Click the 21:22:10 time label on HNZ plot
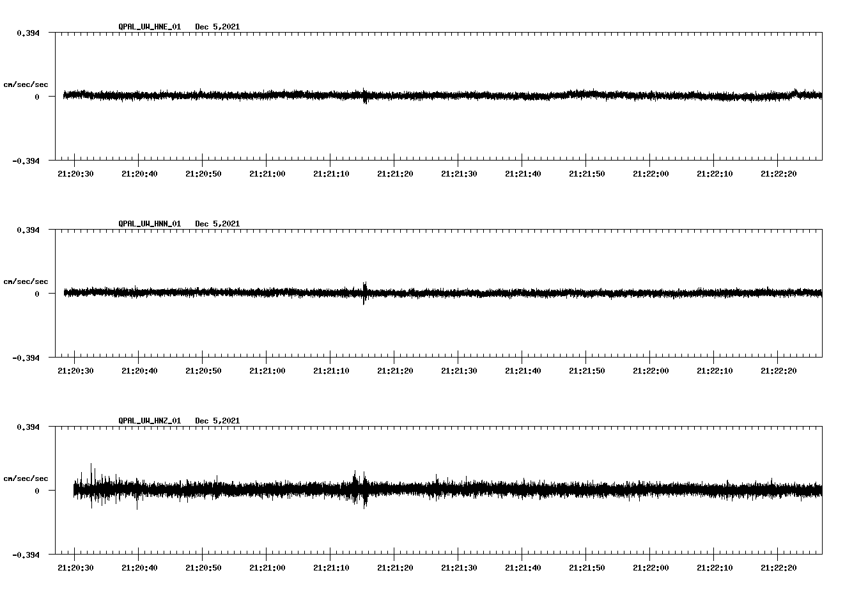Image resolution: width=868 pixels, height=591 pixels. coord(715,568)
